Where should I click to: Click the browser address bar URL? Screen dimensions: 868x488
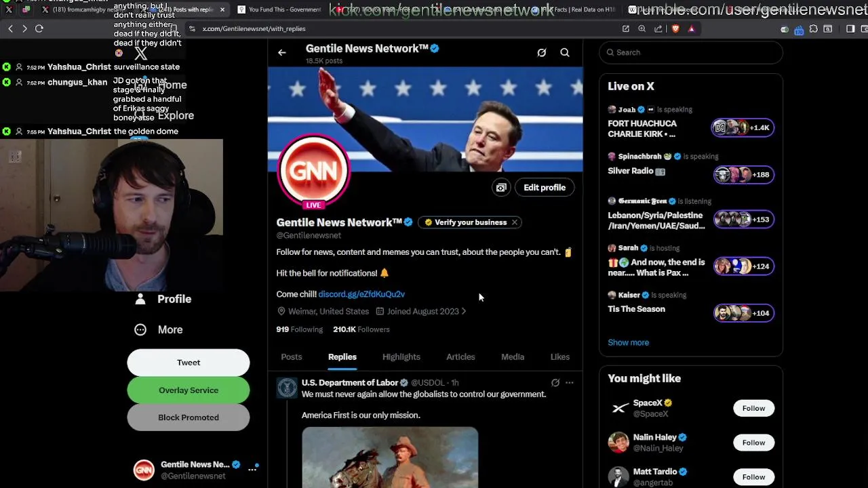click(x=254, y=28)
